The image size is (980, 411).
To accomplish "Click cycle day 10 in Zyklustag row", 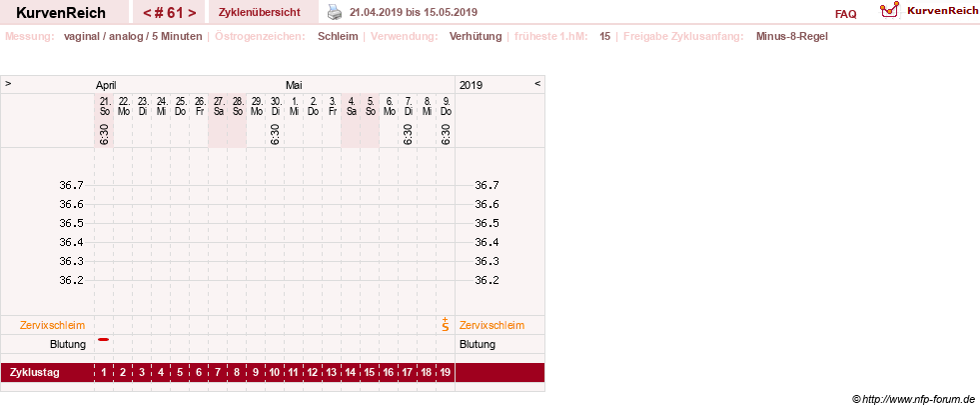I will [275, 373].
